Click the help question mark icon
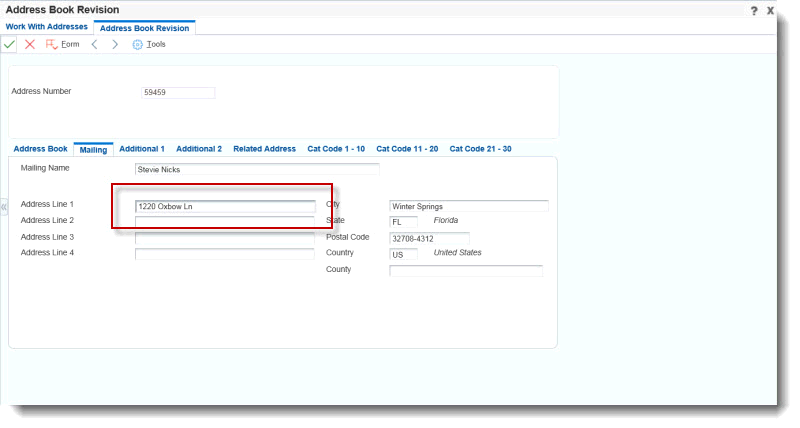The image size is (800, 428). [754, 10]
